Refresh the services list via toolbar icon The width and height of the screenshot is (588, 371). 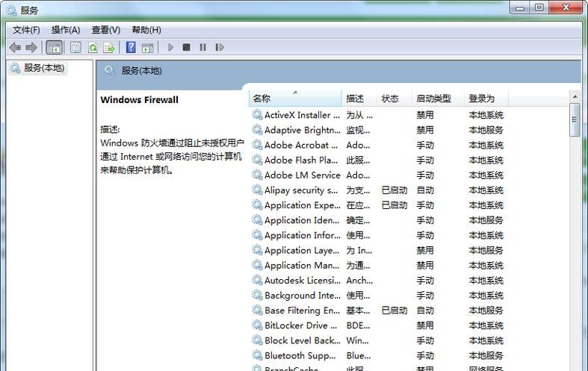93,48
